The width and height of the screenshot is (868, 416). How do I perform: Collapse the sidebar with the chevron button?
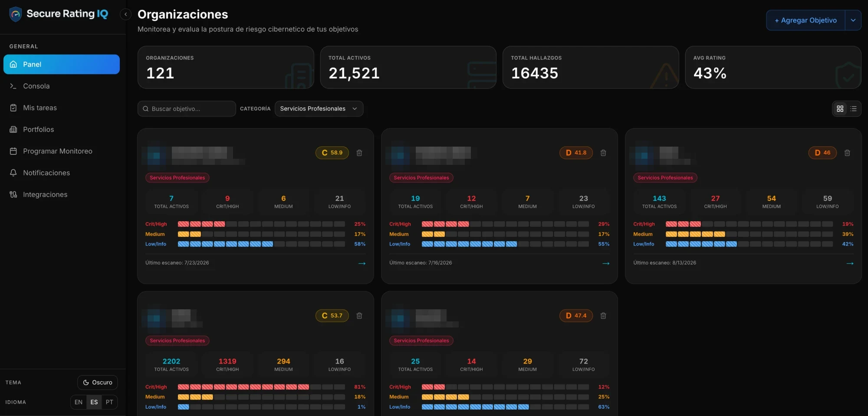pyautogui.click(x=126, y=14)
